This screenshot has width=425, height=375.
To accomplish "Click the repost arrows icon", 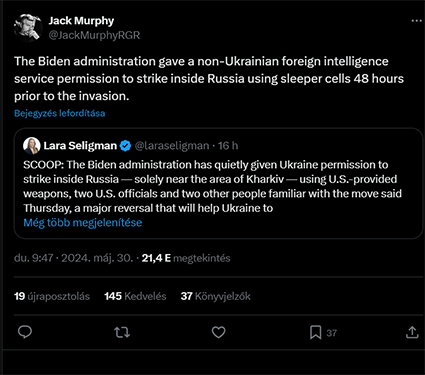I will [122, 332].
